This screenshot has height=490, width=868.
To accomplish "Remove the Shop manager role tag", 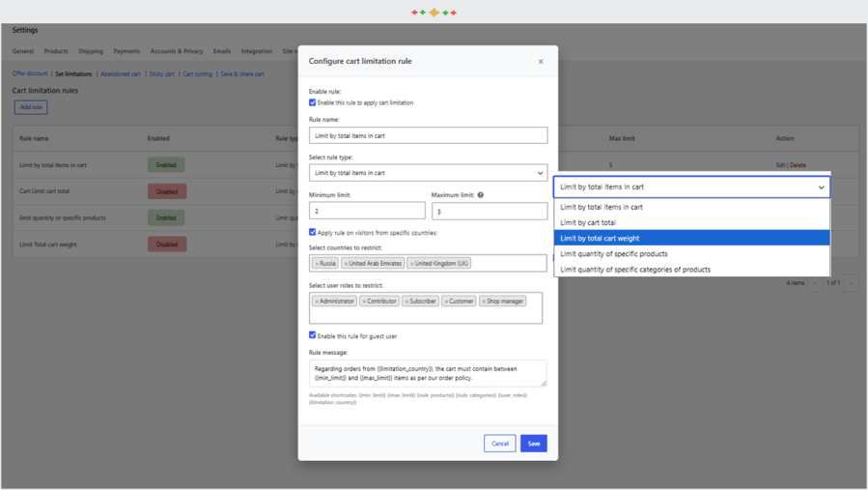I will click(x=484, y=302).
